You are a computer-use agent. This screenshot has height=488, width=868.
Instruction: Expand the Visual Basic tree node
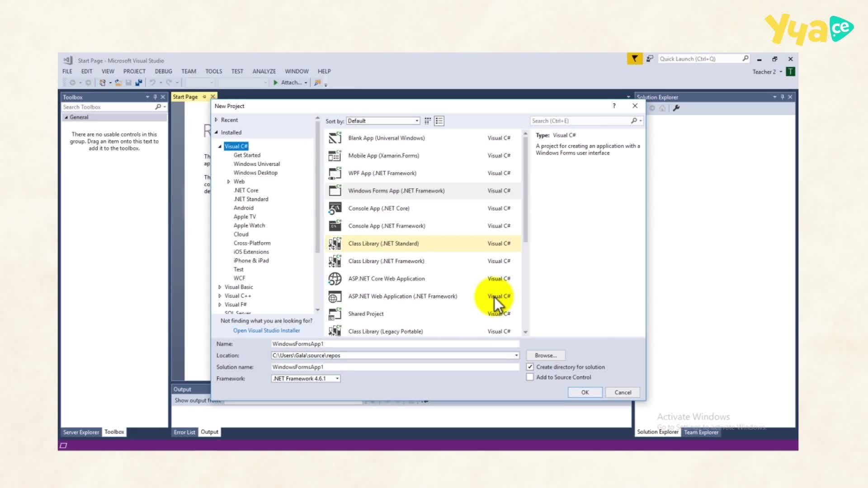(x=220, y=287)
